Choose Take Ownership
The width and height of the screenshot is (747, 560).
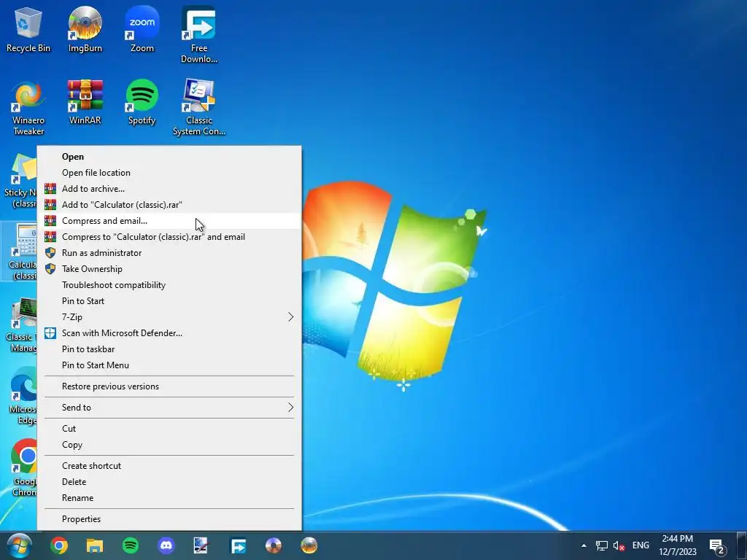tap(169, 269)
